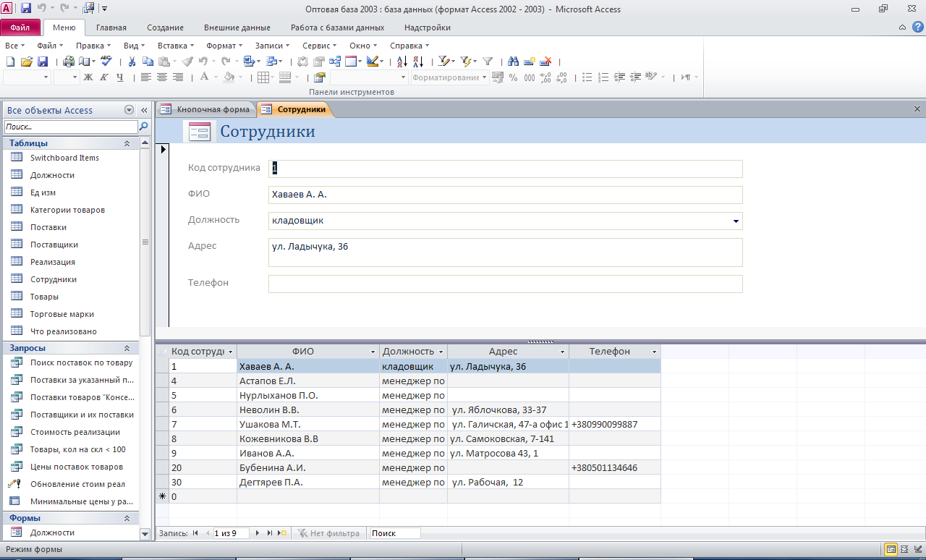
Task: Click the navigation pane scrollbar down arrow
Action: coord(145,533)
